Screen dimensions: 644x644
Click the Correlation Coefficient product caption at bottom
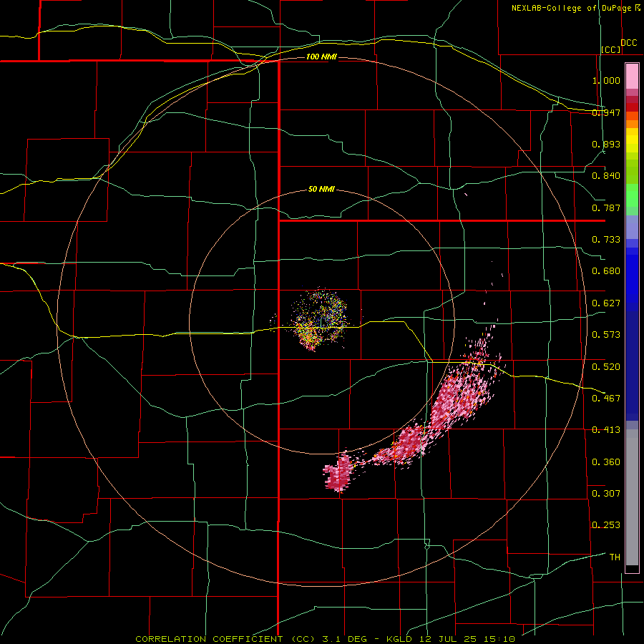(x=325, y=639)
